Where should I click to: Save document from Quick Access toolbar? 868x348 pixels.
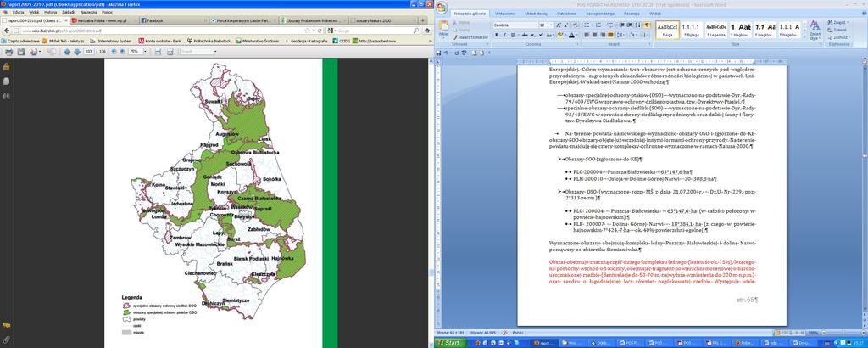(438, 53)
